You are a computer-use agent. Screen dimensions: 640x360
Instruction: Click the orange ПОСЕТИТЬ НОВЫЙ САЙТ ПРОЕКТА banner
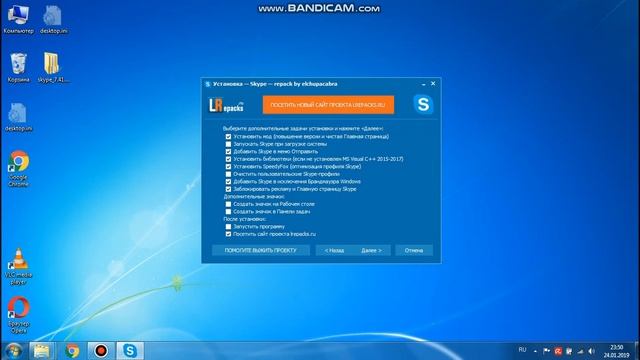coord(328,105)
